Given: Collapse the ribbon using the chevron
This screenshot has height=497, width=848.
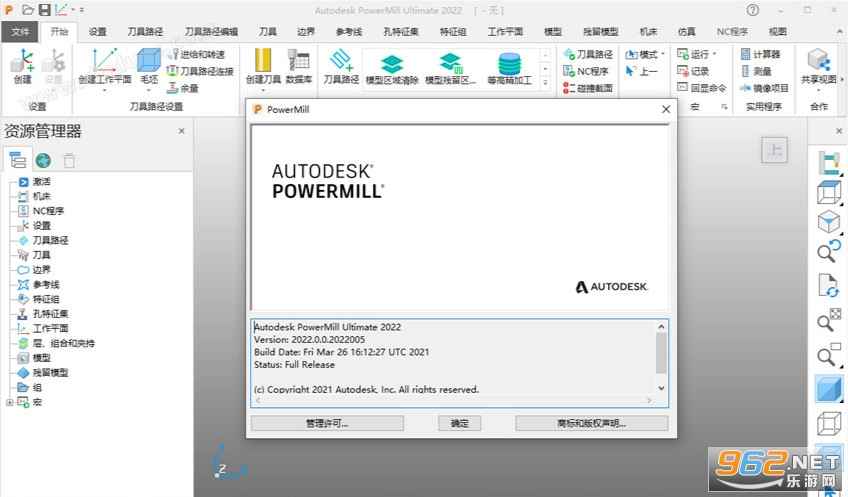Looking at the screenshot, I should coord(839,32).
